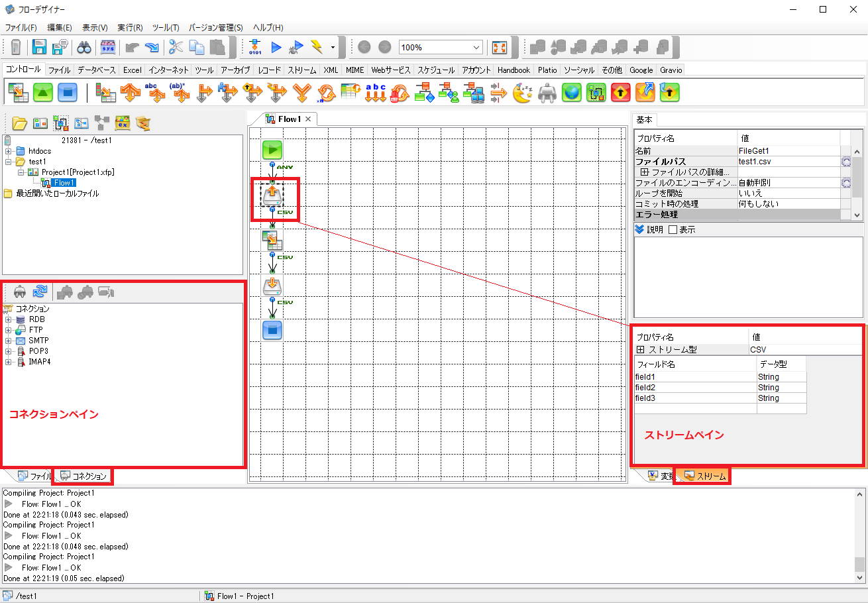The image size is (868, 603).
Task: Click the test1.csv file path value
Action: point(788,161)
